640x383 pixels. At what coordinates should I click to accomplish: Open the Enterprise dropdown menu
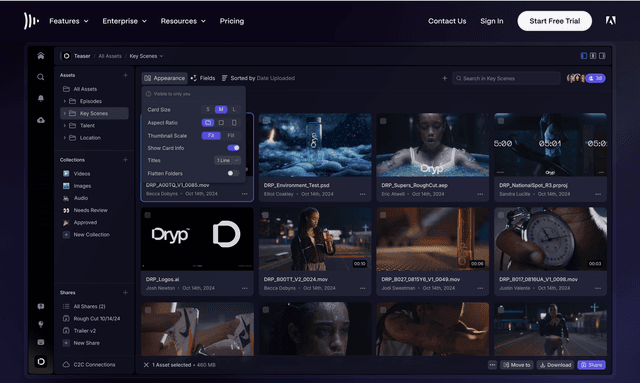point(124,21)
